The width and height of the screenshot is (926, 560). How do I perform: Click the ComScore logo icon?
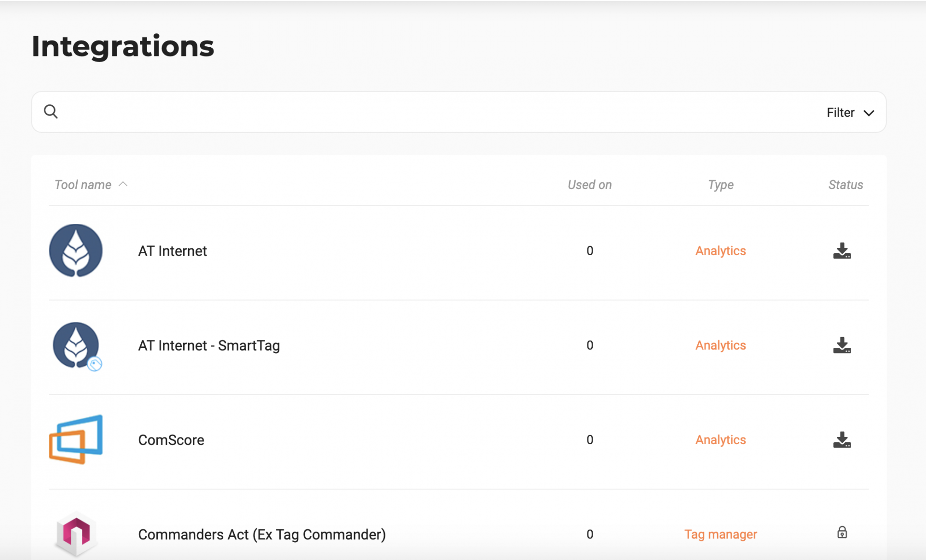point(76,439)
